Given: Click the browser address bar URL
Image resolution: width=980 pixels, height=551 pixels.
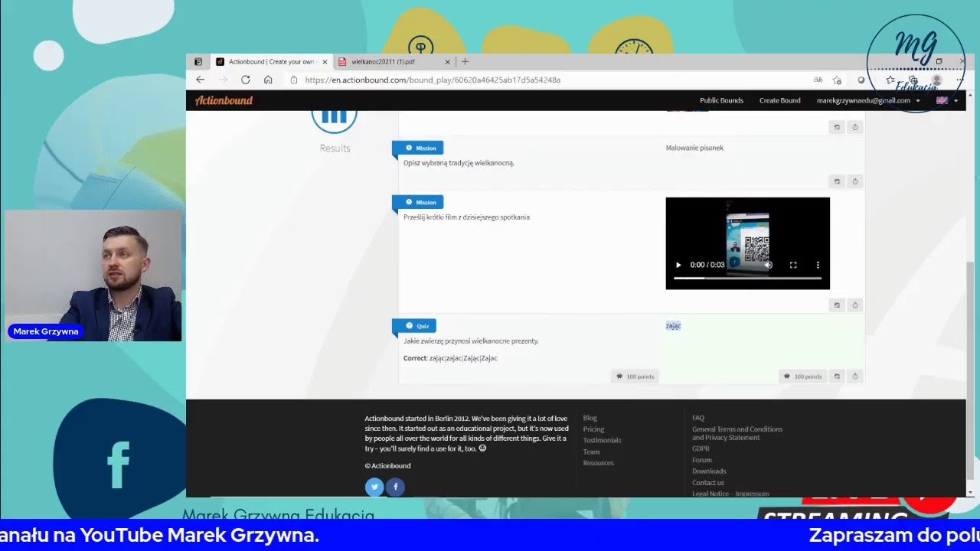Looking at the screenshot, I should pyautogui.click(x=433, y=80).
